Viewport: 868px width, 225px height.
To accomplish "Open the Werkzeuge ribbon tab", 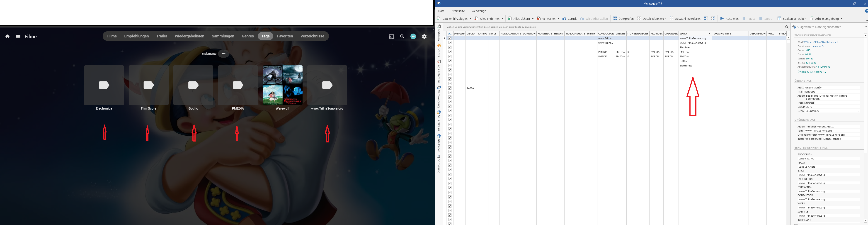I will (478, 11).
